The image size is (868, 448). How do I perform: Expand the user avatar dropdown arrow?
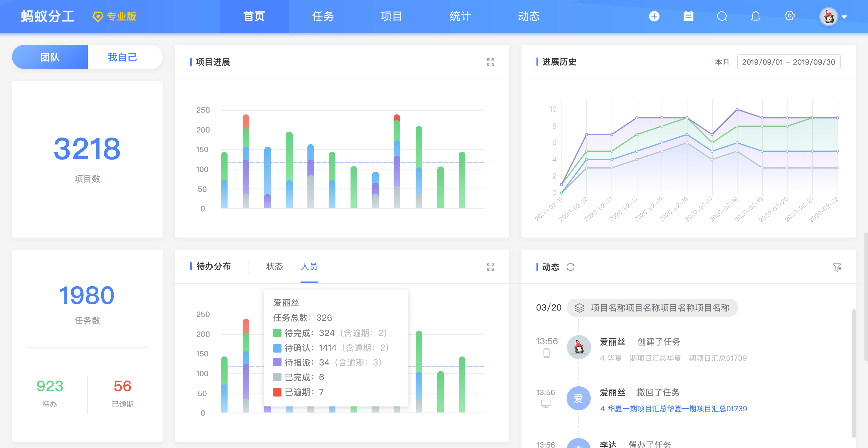click(x=844, y=17)
